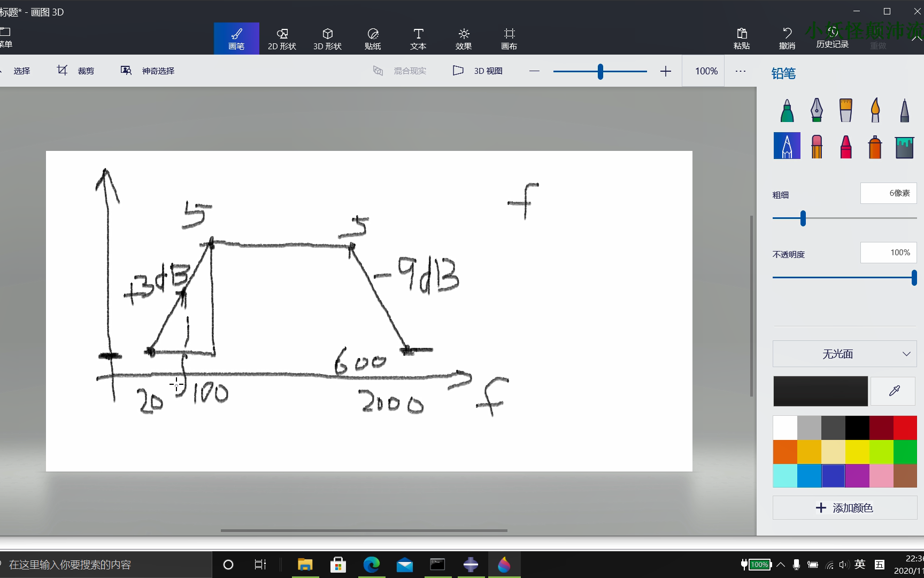Select the pencil tool
Image resolution: width=924 pixels, height=578 pixels.
click(x=787, y=146)
